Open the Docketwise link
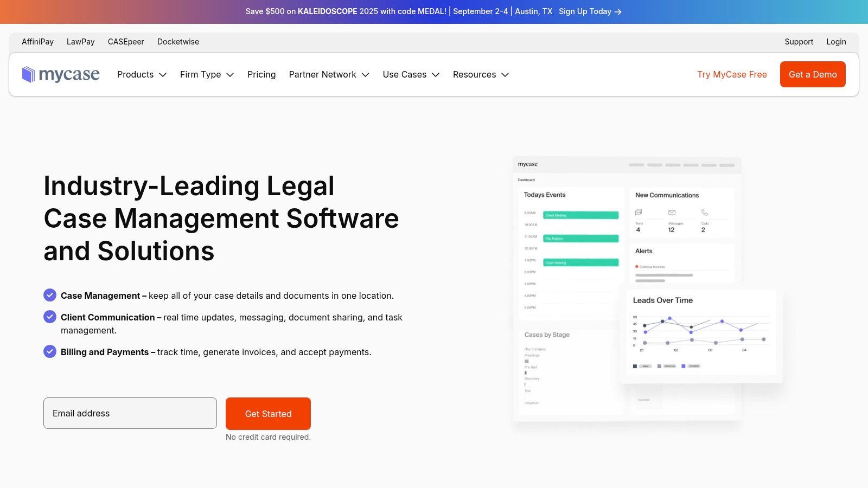 pyautogui.click(x=178, y=42)
